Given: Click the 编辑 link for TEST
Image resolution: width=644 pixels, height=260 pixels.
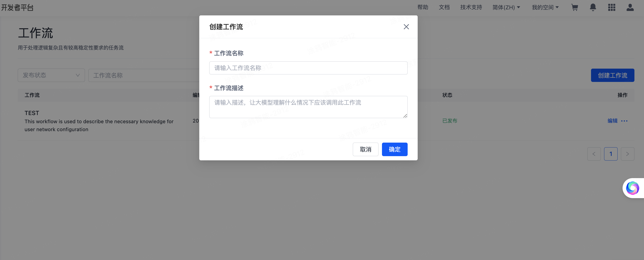Looking at the screenshot, I should pos(612,121).
